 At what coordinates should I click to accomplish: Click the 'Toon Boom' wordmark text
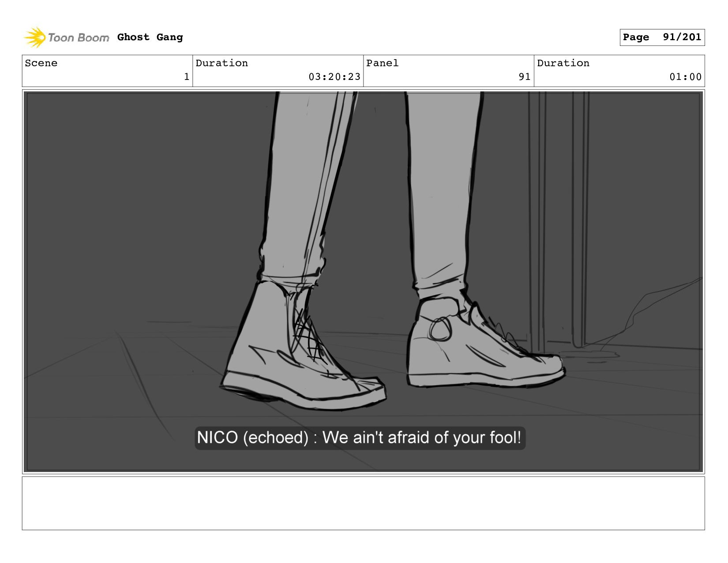[x=79, y=38]
